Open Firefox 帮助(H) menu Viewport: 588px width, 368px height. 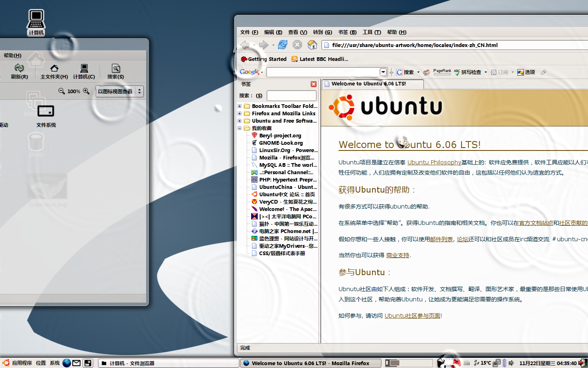click(397, 32)
